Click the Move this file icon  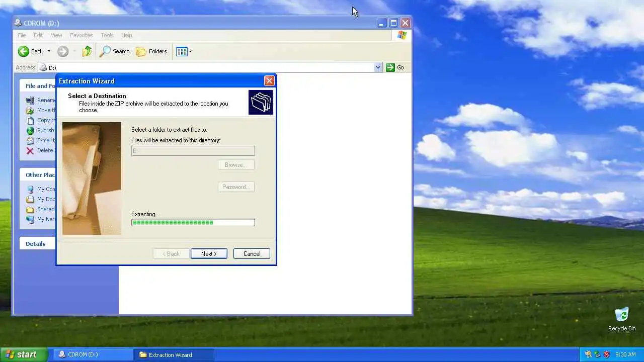30,110
